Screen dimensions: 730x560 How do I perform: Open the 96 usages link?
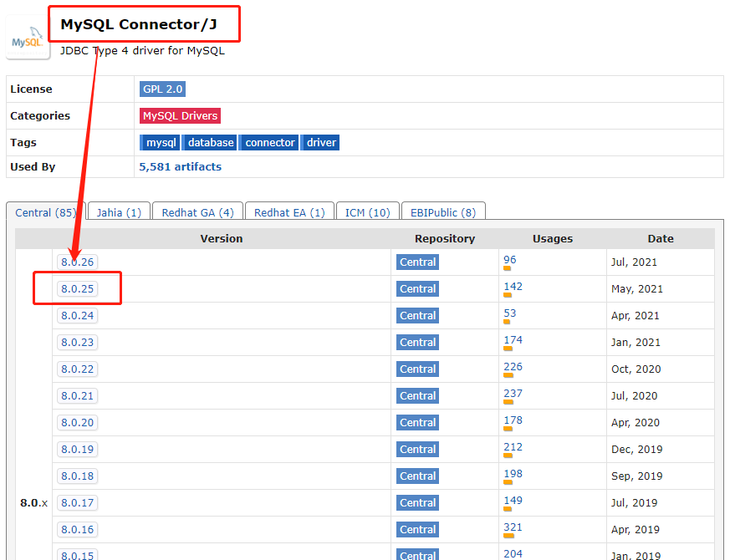pos(510,260)
